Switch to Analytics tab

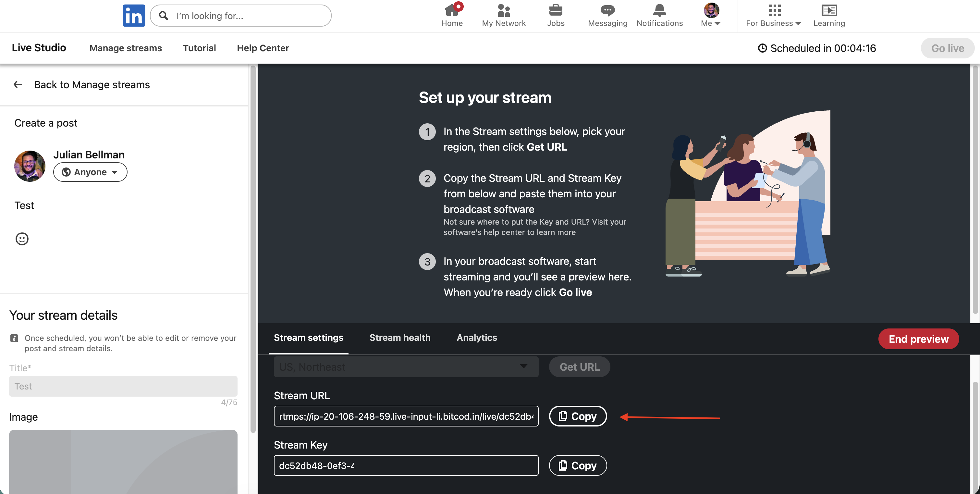pyautogui.click(x=477, y=338)
